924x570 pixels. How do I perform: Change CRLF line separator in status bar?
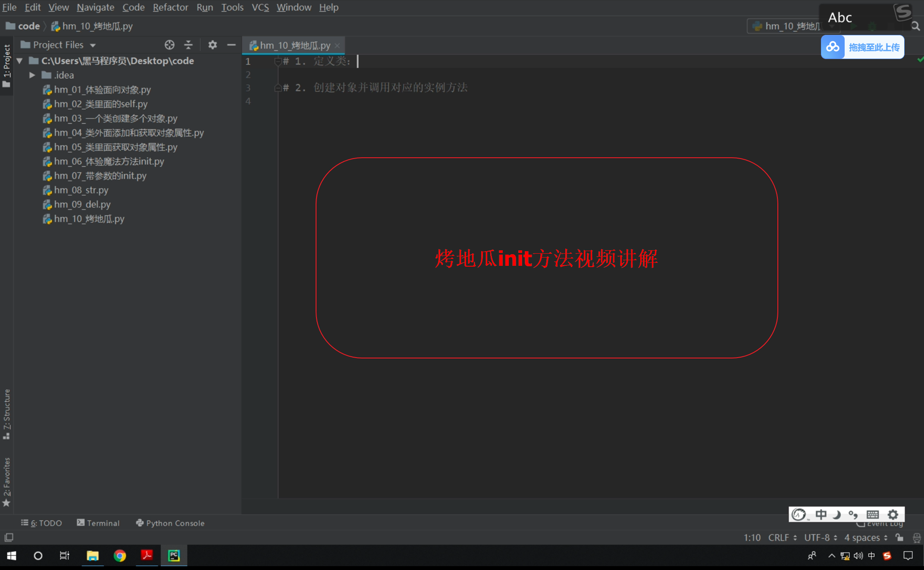[x=782, y=538]
